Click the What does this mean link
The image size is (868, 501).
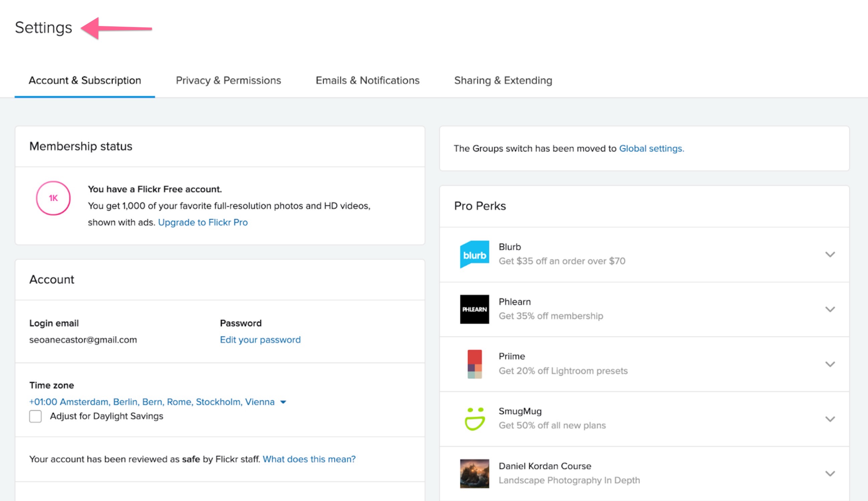pyautogui.click(x=309, y=459)
